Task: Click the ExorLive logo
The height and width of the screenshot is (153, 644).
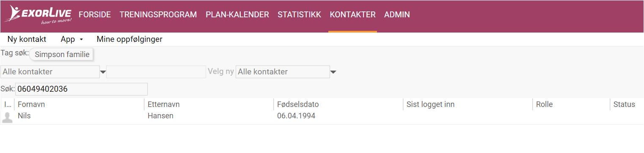Action: click(38, 15)
